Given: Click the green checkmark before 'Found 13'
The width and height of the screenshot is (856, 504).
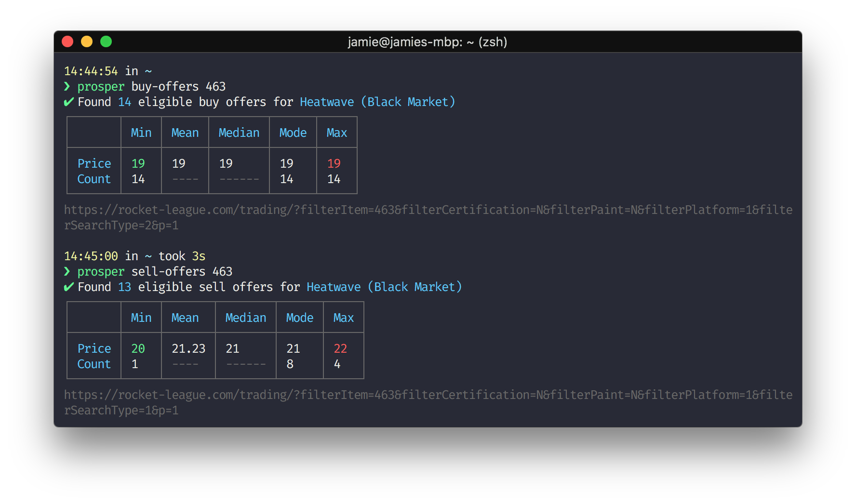Looking at the screenshot, I should coord(69,287).
